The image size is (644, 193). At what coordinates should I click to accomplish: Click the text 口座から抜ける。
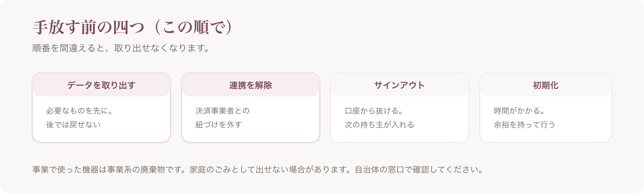click(374, 111)
